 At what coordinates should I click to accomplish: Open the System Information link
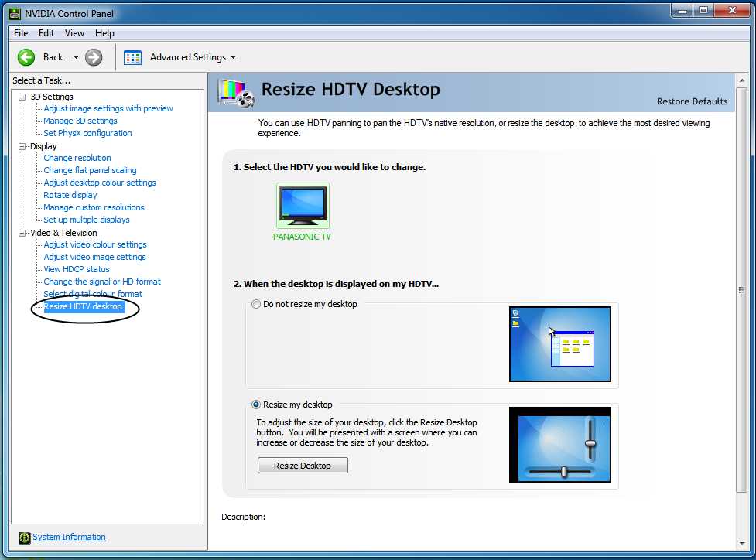(69, 538)
